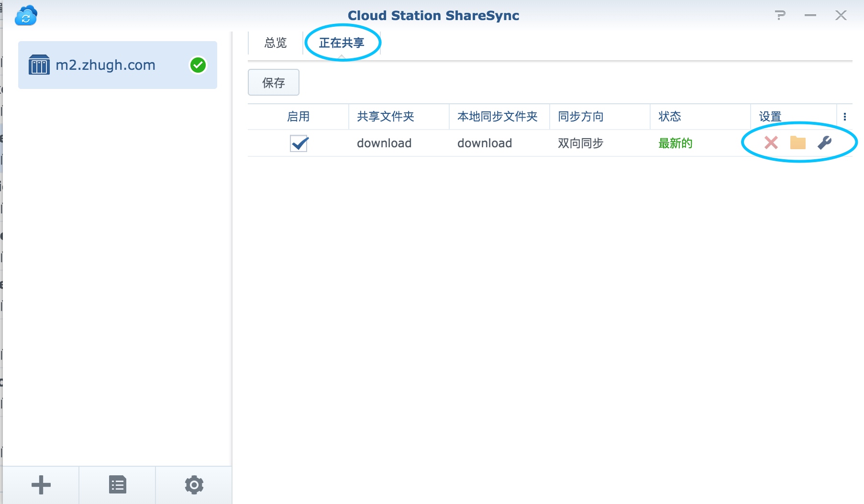Add a new connection with plus icon
The height and width of the screenshot is (504, 864).
tap(41, 485)
